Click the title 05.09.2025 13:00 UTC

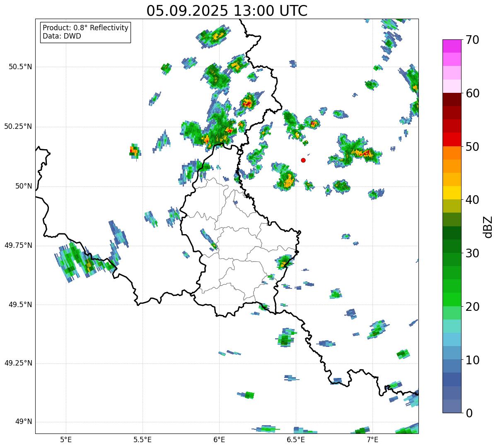(x=227, y=10)
